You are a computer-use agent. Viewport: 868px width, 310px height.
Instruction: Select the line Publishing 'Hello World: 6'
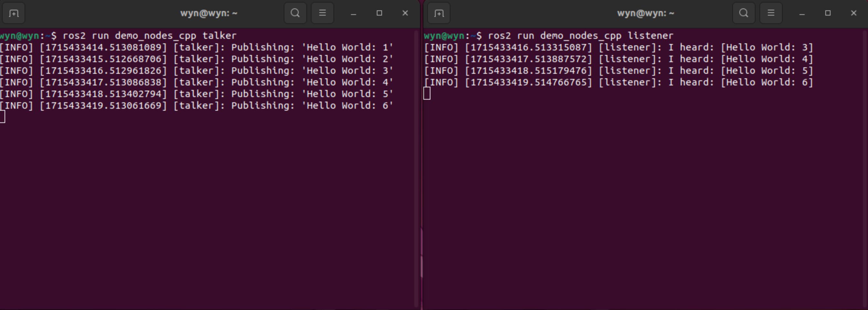196,105
